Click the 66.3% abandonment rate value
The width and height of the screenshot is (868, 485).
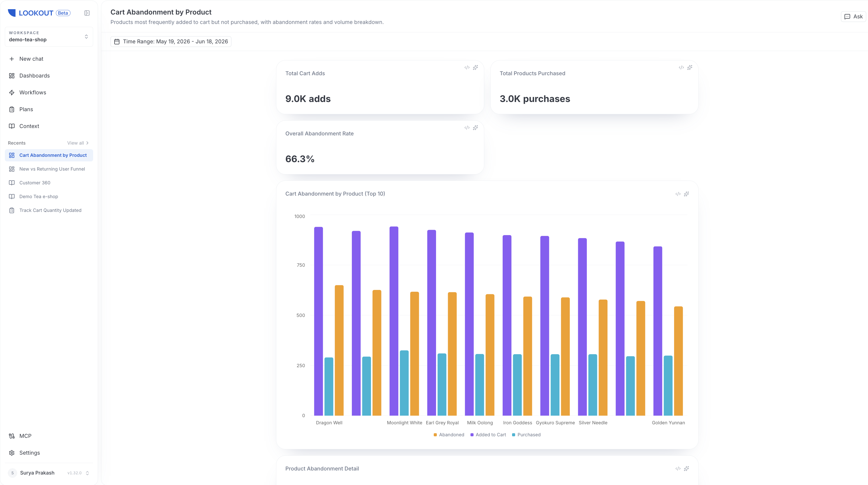click(300, 159)
